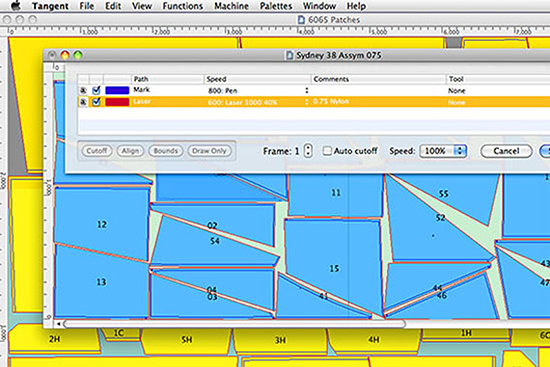Image resolution: width=550 pixels, height=367 pixels.
Task: Select yellow patch 1H in 6065 Patches window
Action: click(x=466, y=333)
